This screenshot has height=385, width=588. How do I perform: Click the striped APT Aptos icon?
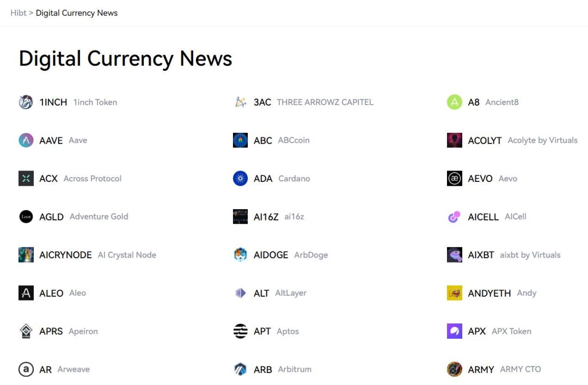click(x=241, y=331)
